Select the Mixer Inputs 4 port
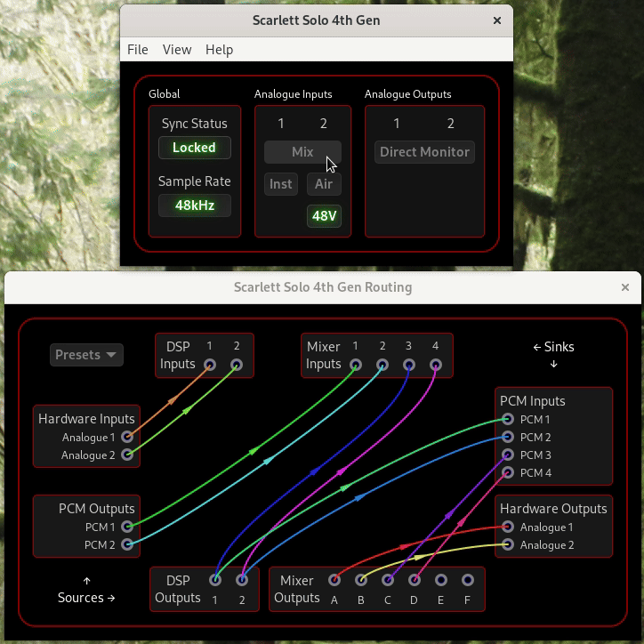Screen dimensions: 644x644 [436, 365]
